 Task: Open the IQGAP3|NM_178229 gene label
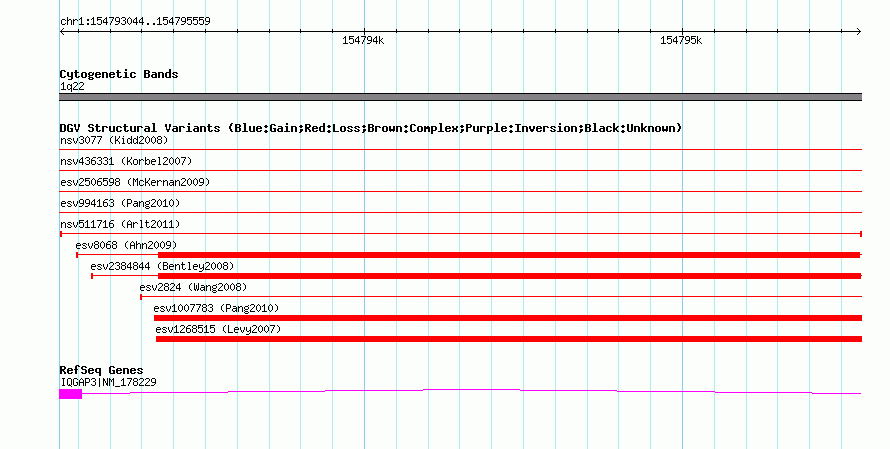[108, 383]
